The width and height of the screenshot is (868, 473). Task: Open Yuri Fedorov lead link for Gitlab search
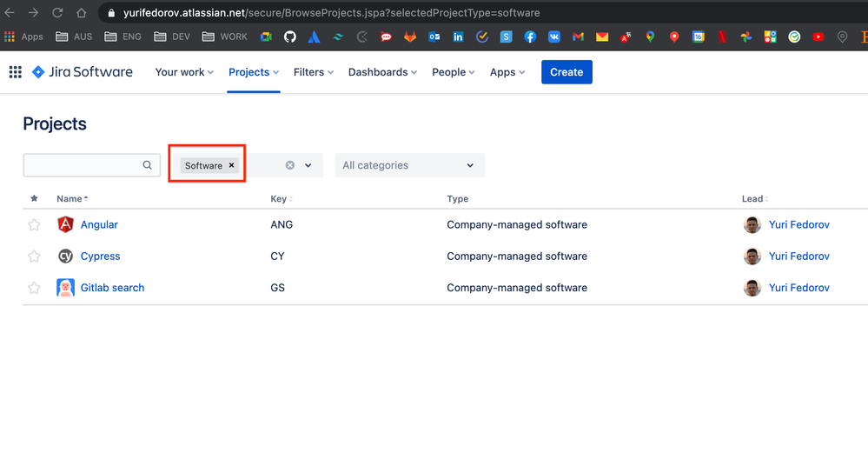tap(798, 288)
